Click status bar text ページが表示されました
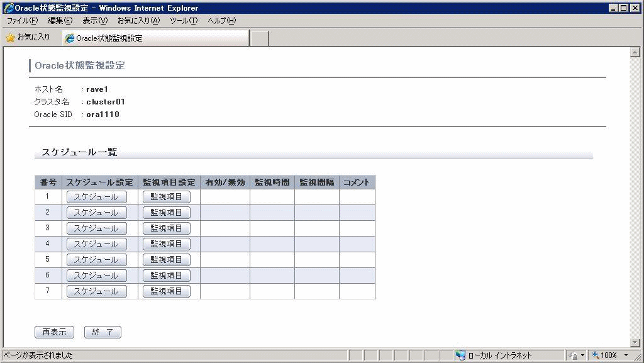The width and height of the screenshot is (644, 363). [38, 355]
